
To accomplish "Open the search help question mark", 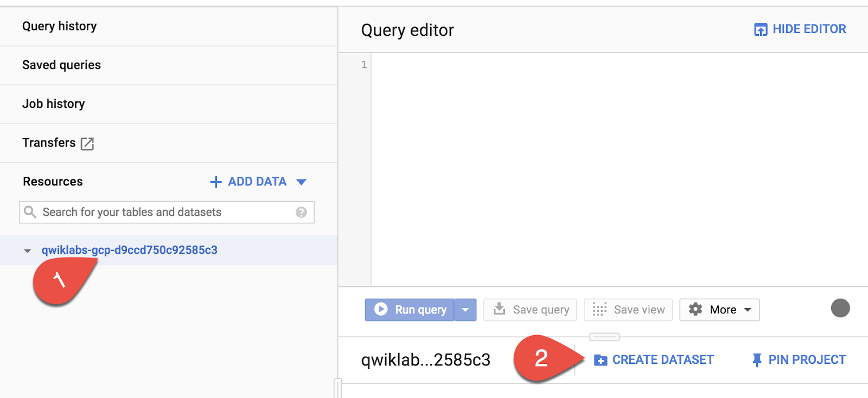I will [301, 213].
